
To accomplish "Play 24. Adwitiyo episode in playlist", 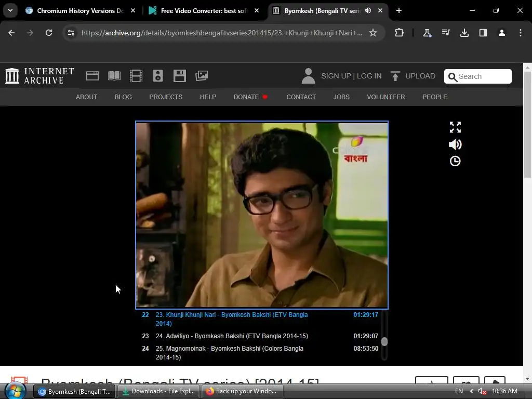I will 260,336.
